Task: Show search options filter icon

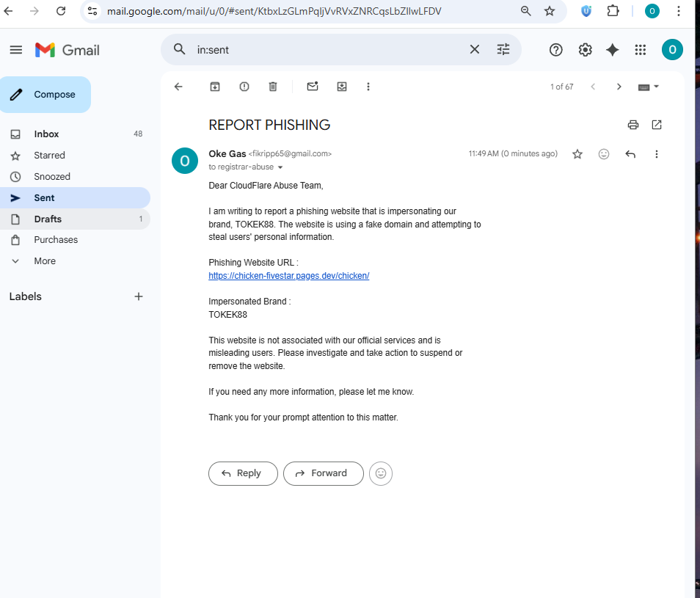Action: pyautogui.click(x=503, y=50)
